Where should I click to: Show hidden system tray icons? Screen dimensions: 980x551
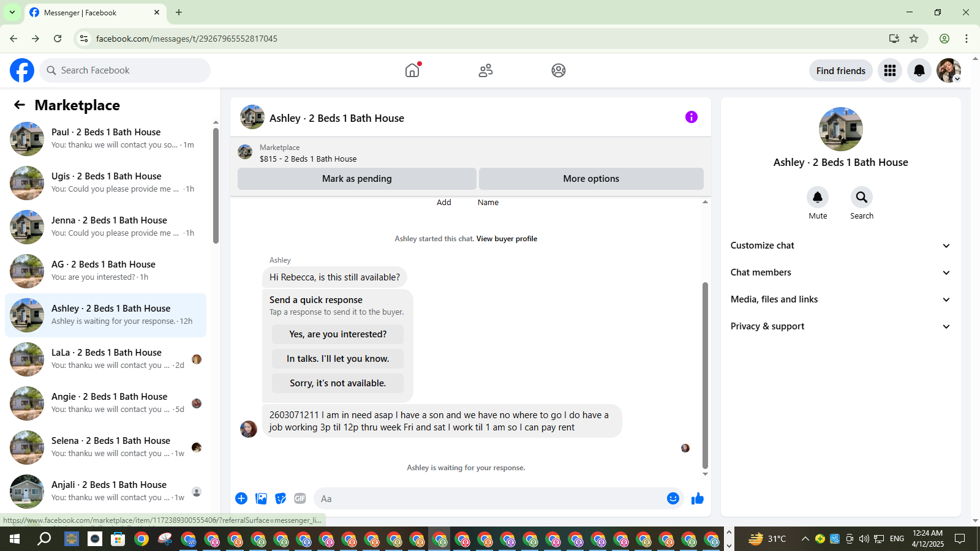[x=805, y=539]
